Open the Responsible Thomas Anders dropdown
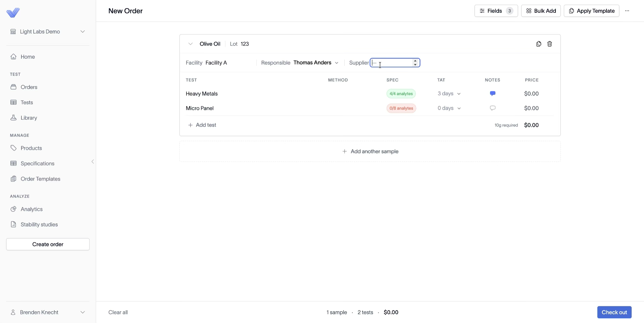Image resolution: width=644 pixels, height=323 pixels. click(x=316, y=63)
